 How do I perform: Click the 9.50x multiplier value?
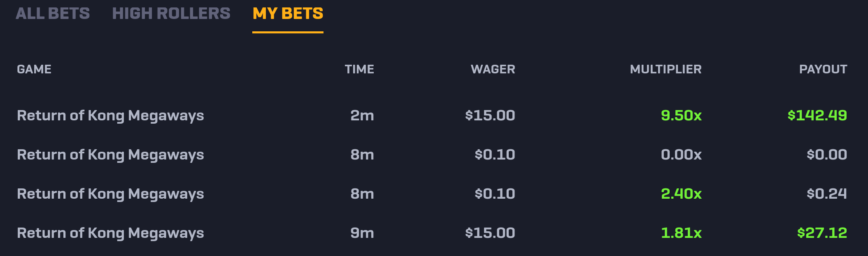coord(681,115)
